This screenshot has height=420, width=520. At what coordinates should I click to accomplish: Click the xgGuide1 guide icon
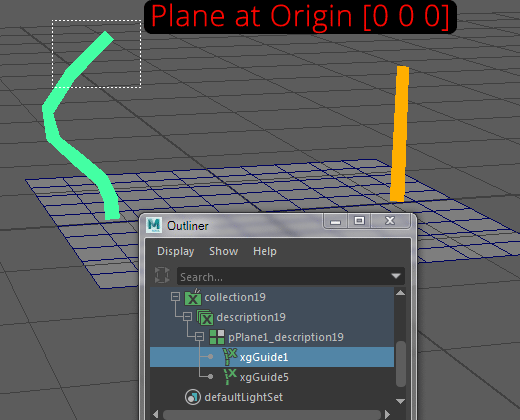230,357
